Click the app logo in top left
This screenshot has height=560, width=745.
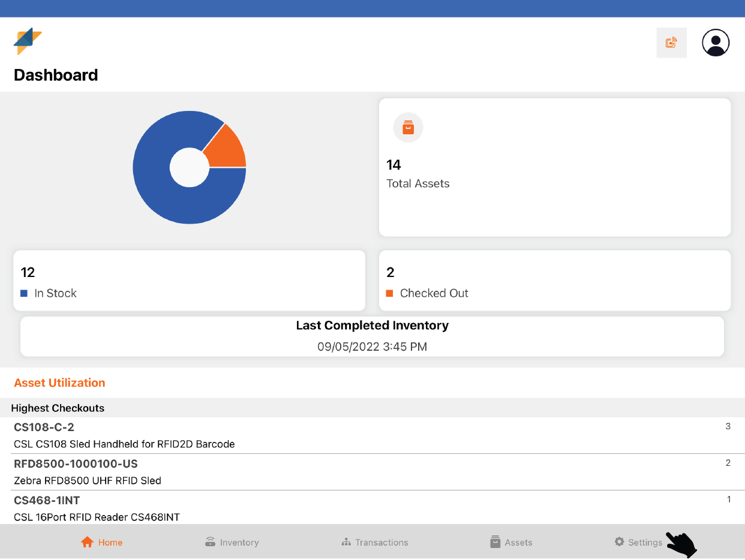click(28, 41)
